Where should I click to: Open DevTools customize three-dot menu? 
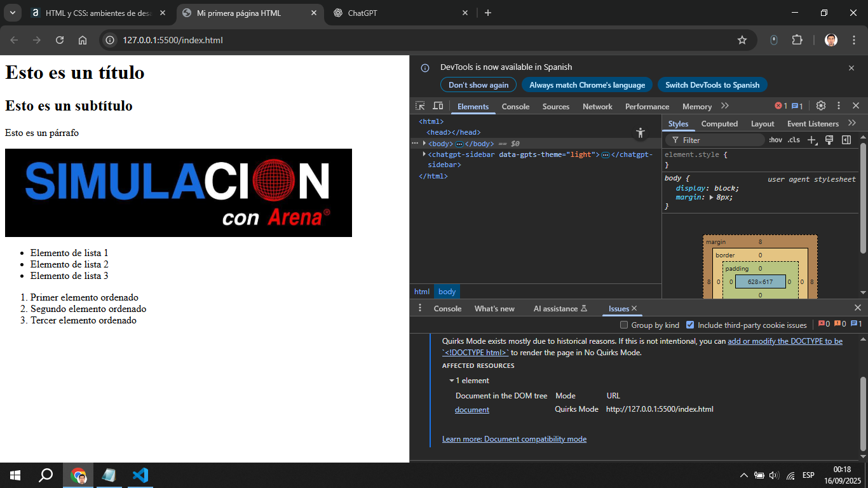coord(838,106)
